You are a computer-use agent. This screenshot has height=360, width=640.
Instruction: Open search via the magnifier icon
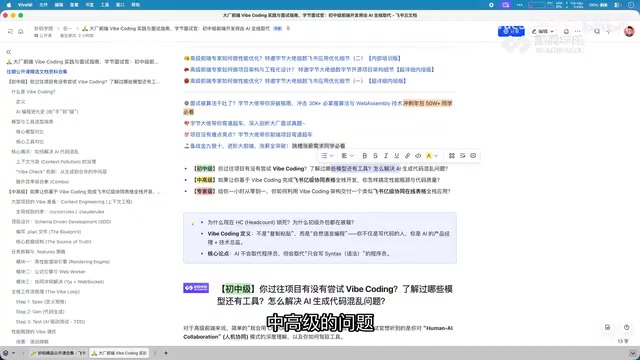[597, 31]
